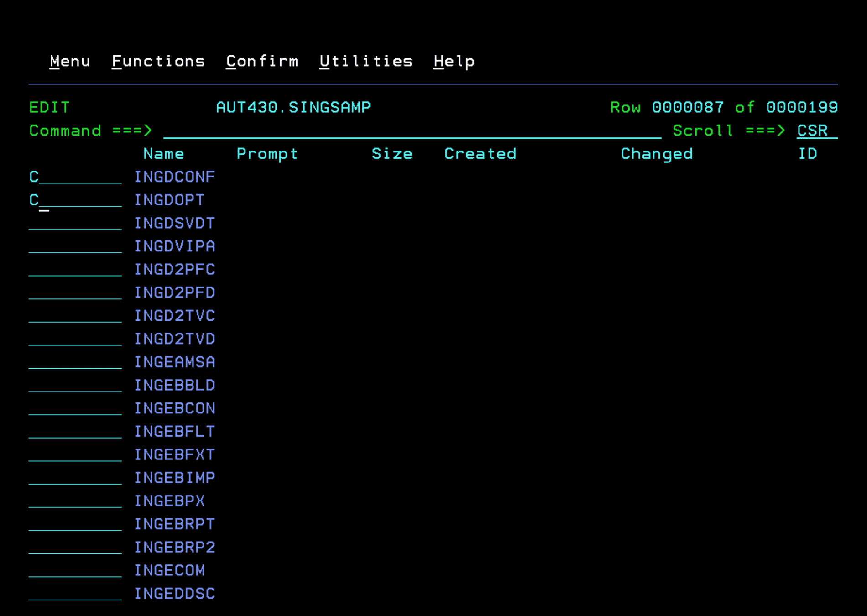This screenshot has height=616, width=867.
Task: Open the Menu pull-down
Action: click(69, 61)
